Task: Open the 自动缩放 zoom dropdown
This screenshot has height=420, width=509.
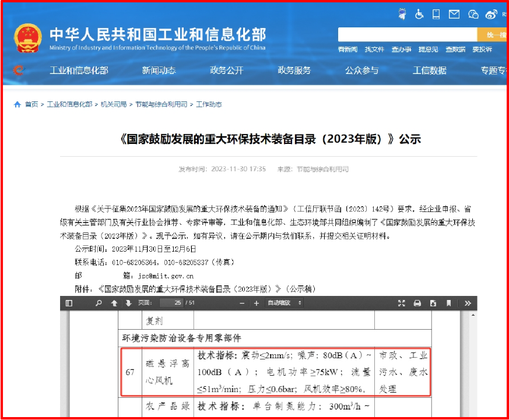Action: tap(285, 303)
